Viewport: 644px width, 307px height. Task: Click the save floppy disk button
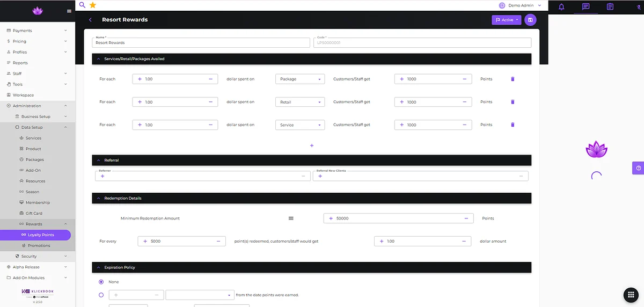click(x=530, y=20)
